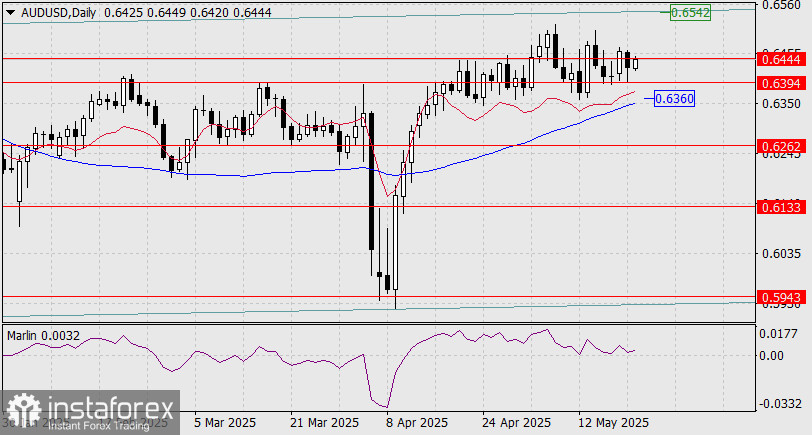Image resolution: width=812 pixels, height=435 pixels.
Task: Select the 0.0177 oscillator scale value
Action: [x=778, y=334]
